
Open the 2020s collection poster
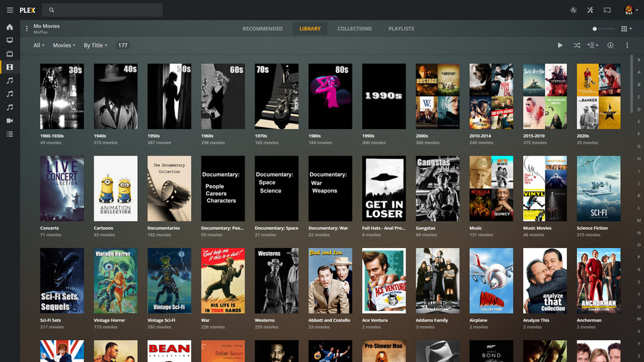click(598, 96)
